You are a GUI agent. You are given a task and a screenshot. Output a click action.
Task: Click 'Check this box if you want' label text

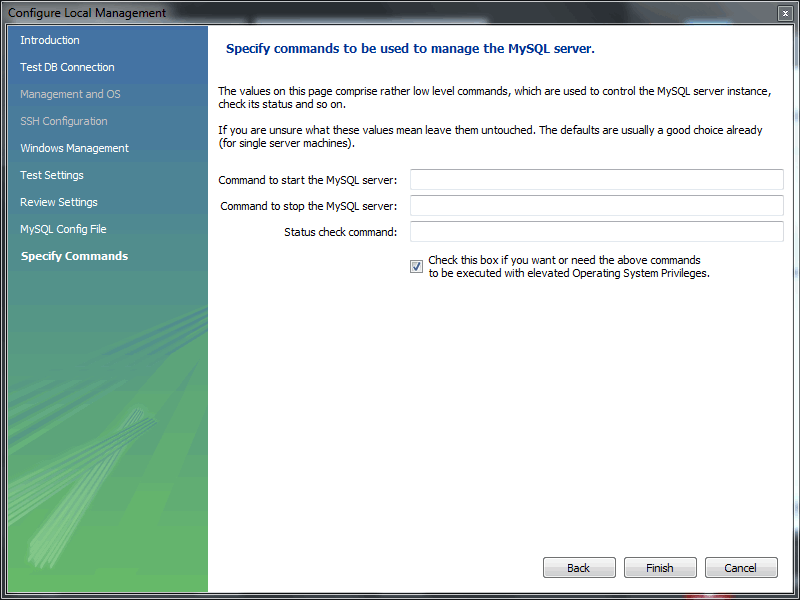click(x=569, y=266)
